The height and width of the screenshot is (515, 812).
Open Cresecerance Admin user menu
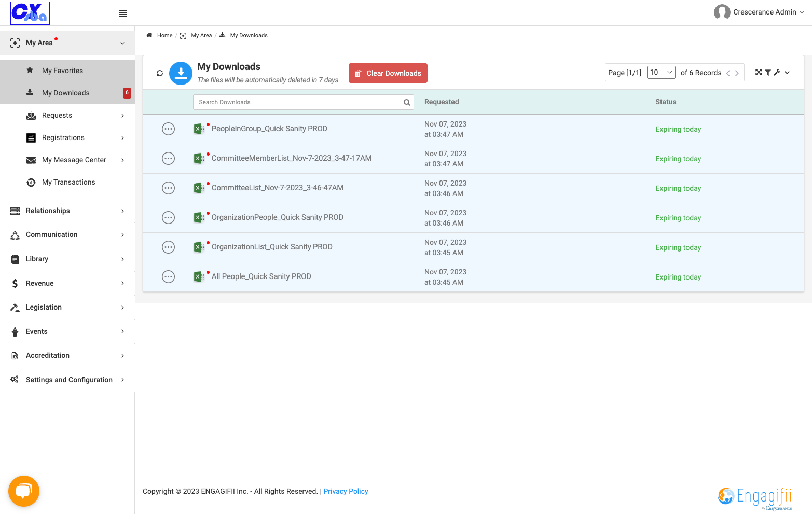pos(759,12)
